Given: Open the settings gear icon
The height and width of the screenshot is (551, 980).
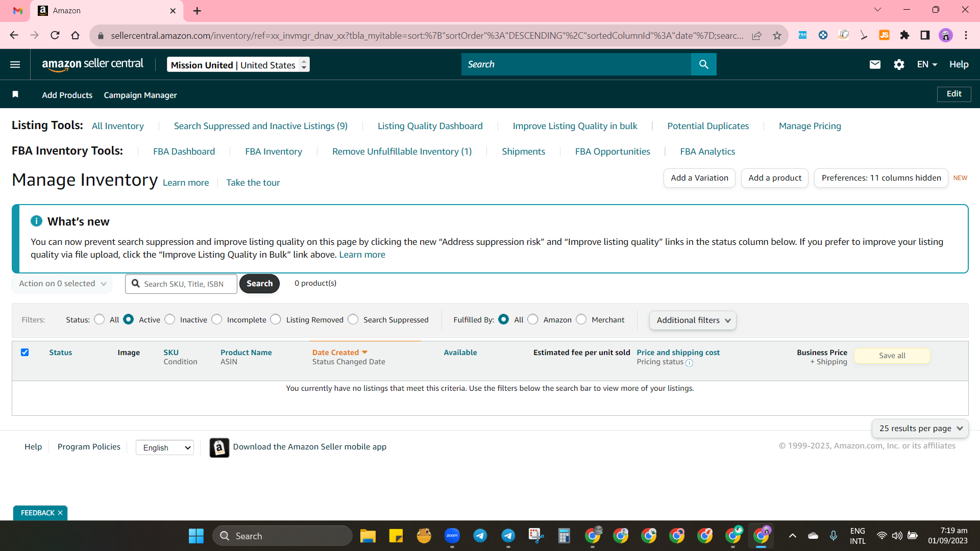Looking at the screenshot, I should pyautogui.click(x=899, y=64).
